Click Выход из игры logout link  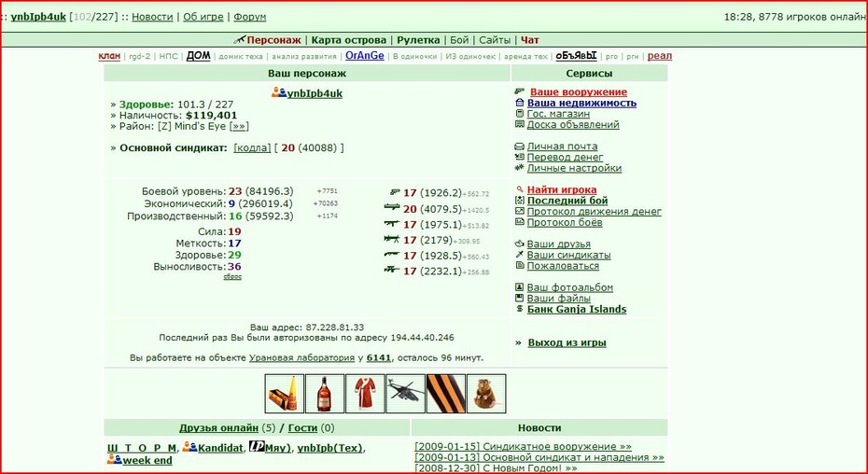[567, 342]
